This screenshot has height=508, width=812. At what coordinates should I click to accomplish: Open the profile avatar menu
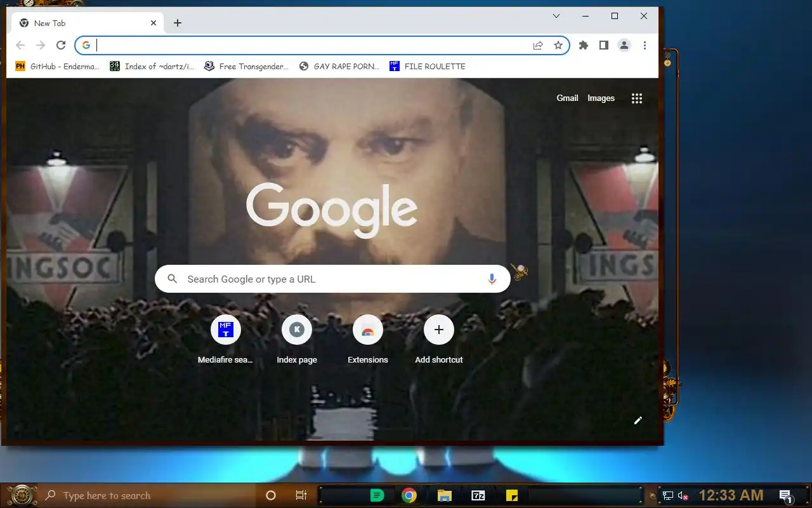coord(624,45)
